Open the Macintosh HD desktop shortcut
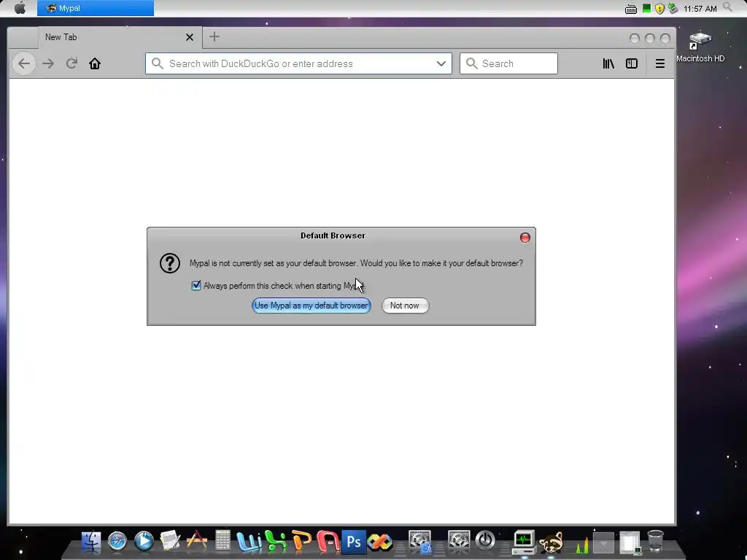The image size is (747, 560). tap(700, 47)
